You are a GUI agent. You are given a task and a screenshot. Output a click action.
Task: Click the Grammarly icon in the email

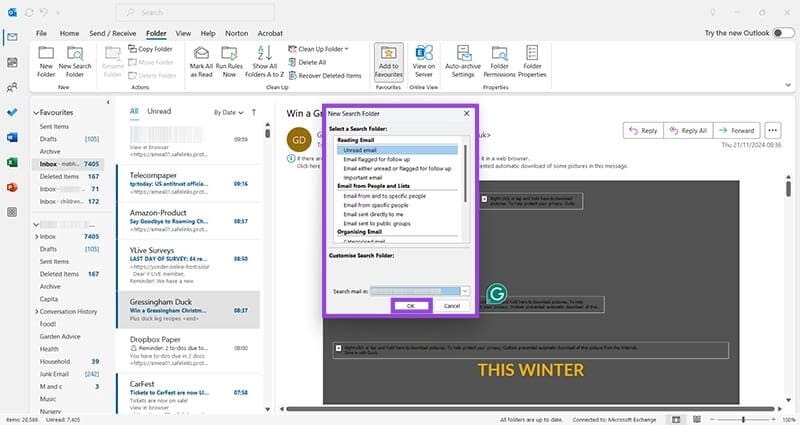pyautogui.click(x=497, y=294)
